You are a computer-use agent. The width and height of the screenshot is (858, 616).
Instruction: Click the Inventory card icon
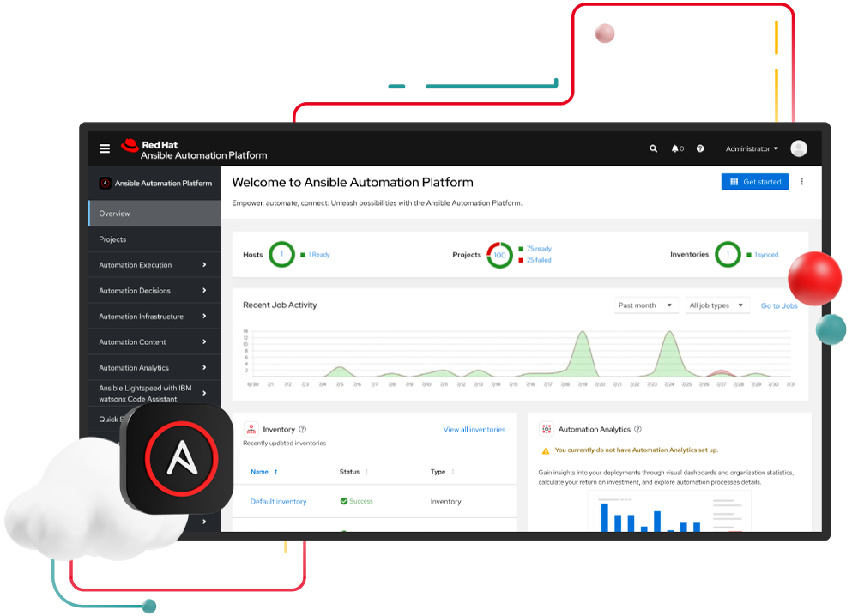(x=251, y=429)
